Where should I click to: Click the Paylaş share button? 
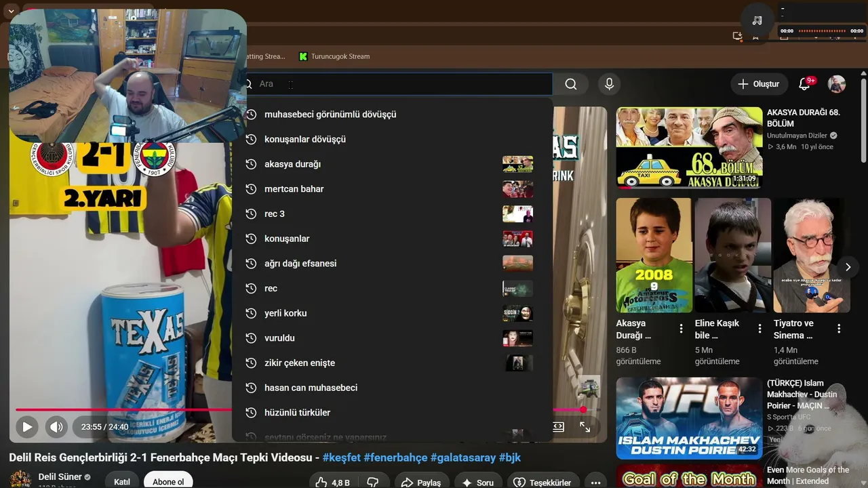coord(421,483)
